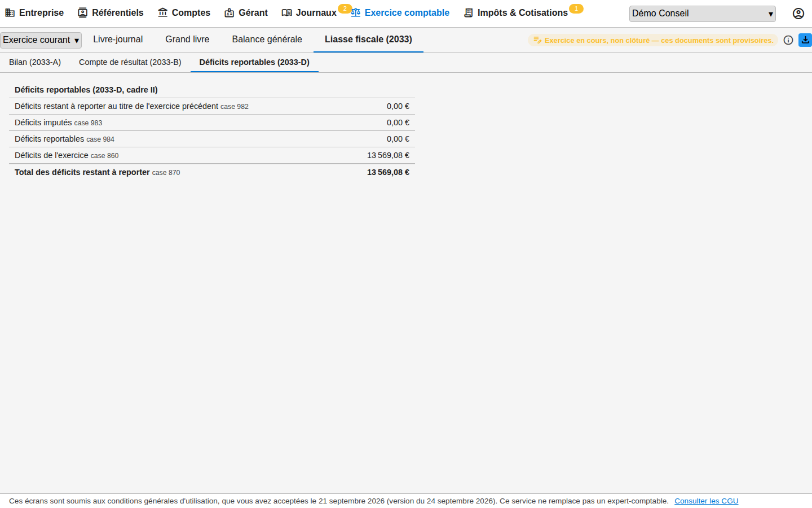Screen dimensions: 812x508
Task: Open the Journaux menu
Action: (309, 13)
